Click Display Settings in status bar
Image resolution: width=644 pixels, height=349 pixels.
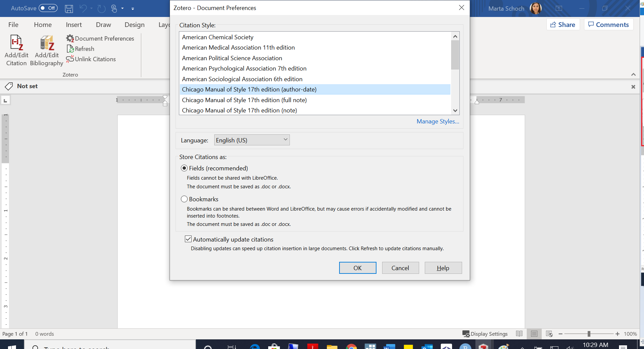(485, 334)
